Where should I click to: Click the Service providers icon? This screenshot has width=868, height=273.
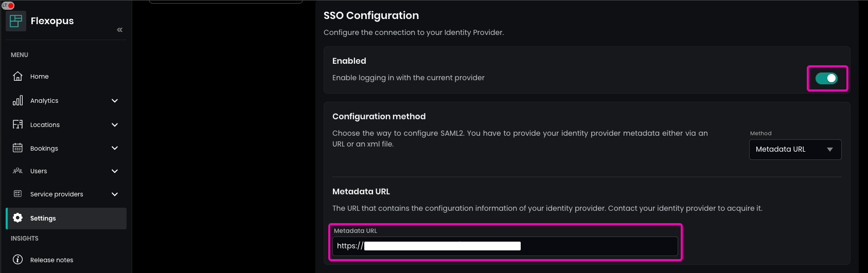coord(17,194)
